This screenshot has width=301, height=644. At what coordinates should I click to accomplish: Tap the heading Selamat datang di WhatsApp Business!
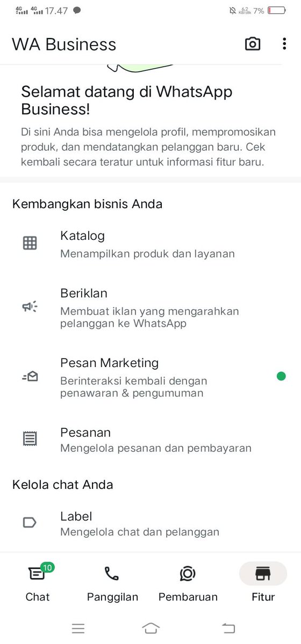tap(127, 100)
